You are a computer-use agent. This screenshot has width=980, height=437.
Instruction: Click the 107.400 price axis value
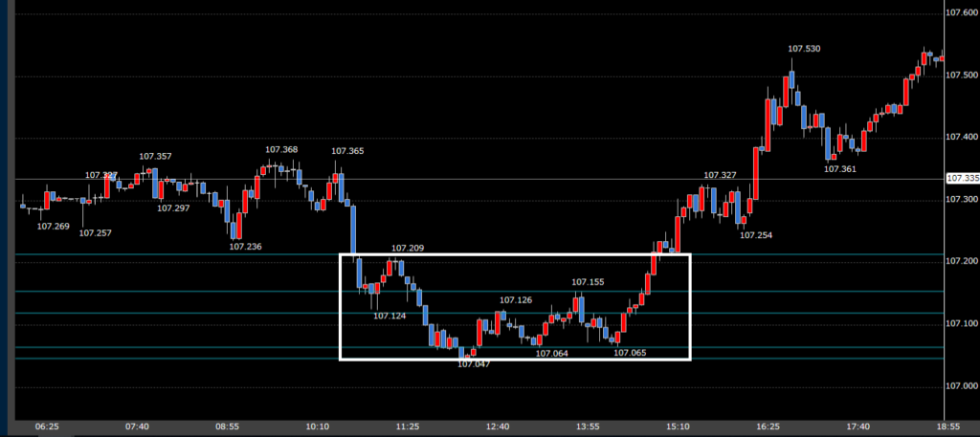(x=963, y=137)
